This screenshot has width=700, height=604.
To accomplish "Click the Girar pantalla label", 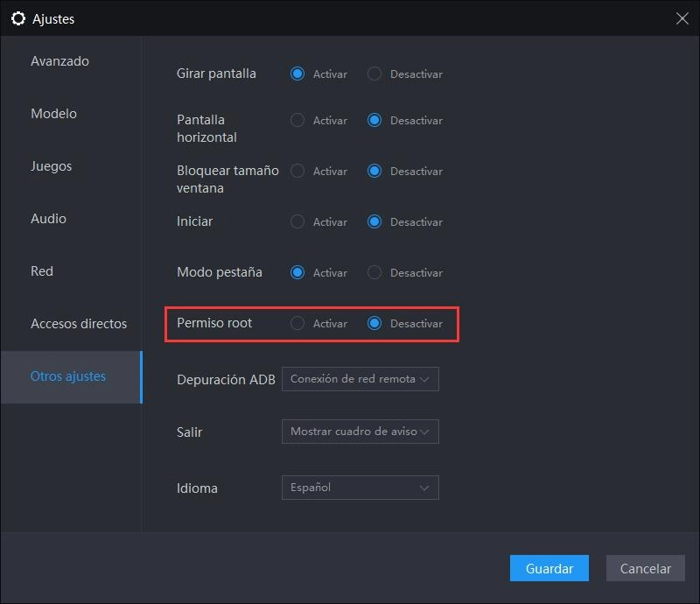I will tap(216, 74).
